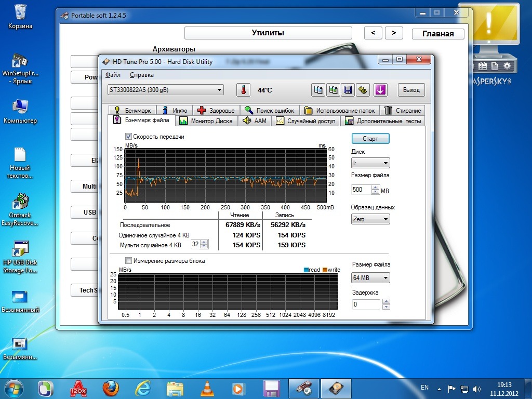This screenshot has width=532, height=399.
Task: Open the new text document icon
Action: pyautogui.click(x=20, y=163)
